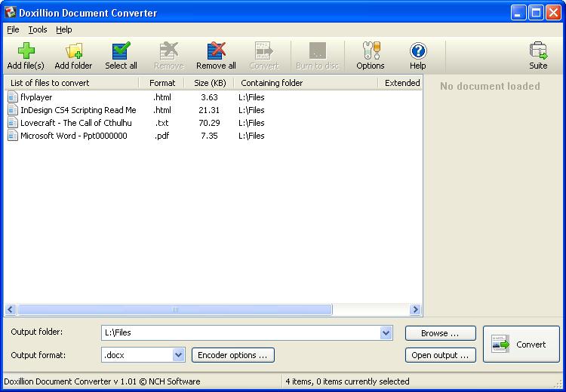The width and height of the screenshot is (566, 392).
Task: Click the horizontal scrollbar left arrow
Action: (x=10, y=309)
